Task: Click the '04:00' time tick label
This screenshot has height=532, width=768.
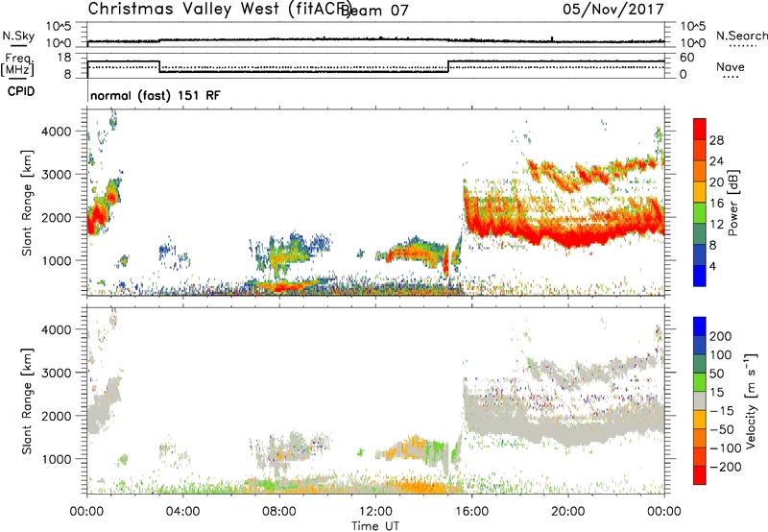Action: (182, 512)
